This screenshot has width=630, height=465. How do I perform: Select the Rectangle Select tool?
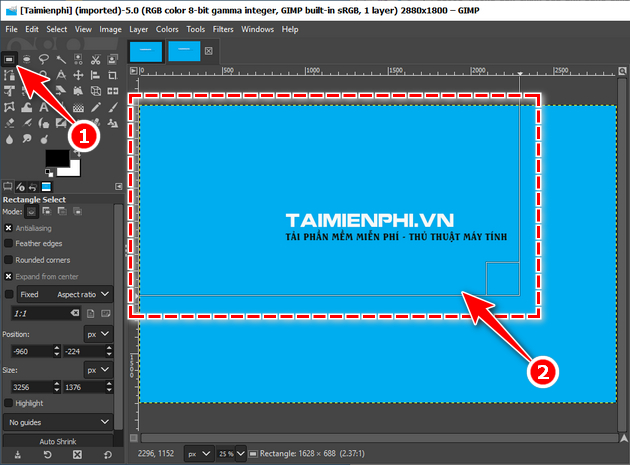9,59
